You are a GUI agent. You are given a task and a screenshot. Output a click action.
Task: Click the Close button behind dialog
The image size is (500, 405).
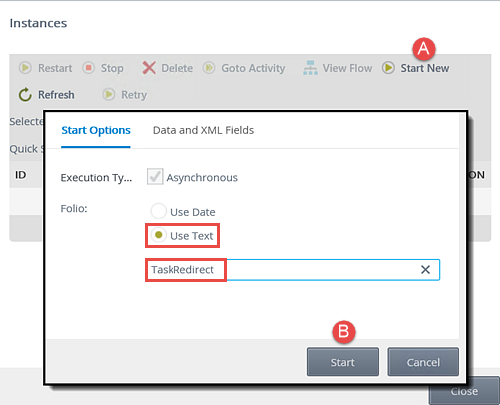464,391
